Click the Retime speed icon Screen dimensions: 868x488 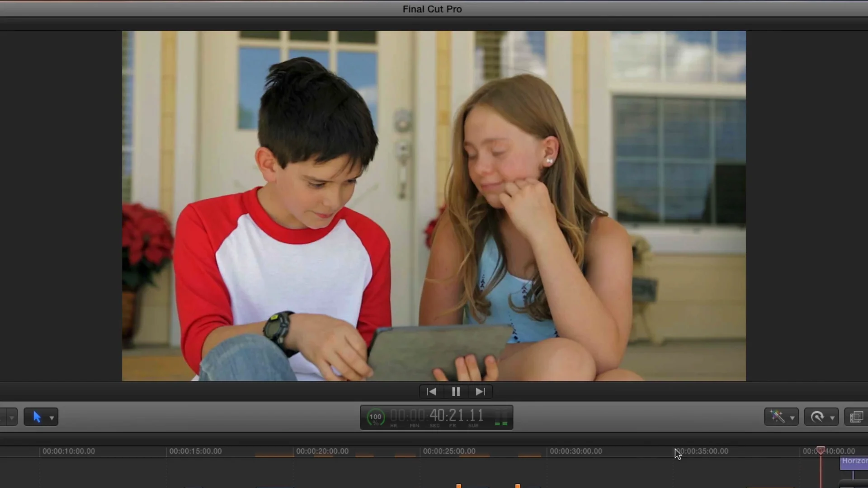click(817, 417)
